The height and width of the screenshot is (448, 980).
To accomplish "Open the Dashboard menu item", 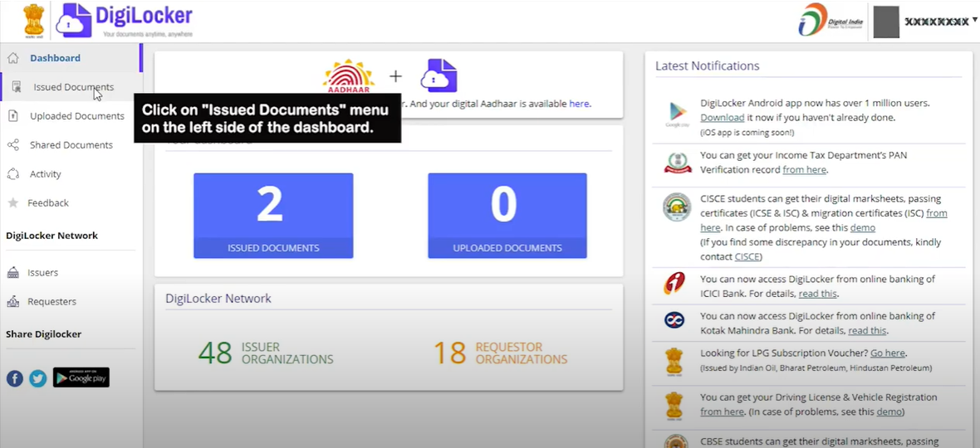I will [x=55, y=58].
